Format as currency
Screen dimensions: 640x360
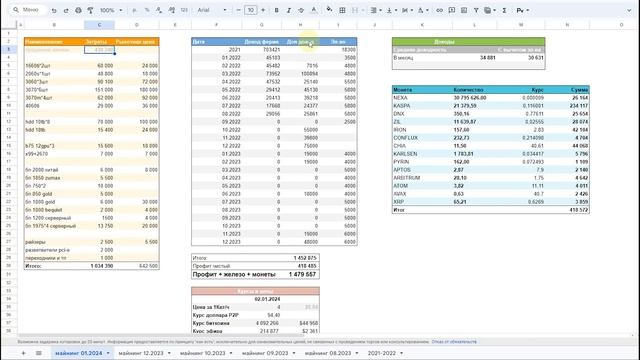[x=135, y=10]
